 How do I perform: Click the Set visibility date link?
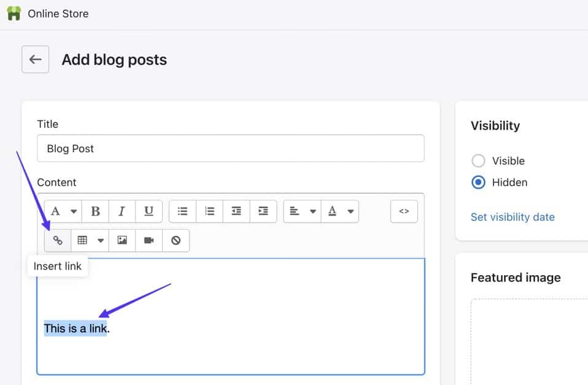point(513,217)
